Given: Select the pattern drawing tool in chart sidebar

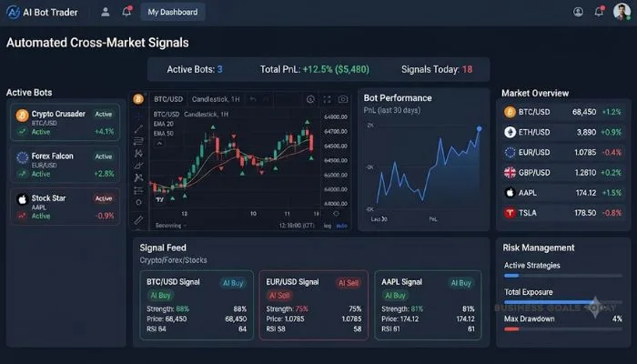Looking at the screenshot, I should (138, 153).
